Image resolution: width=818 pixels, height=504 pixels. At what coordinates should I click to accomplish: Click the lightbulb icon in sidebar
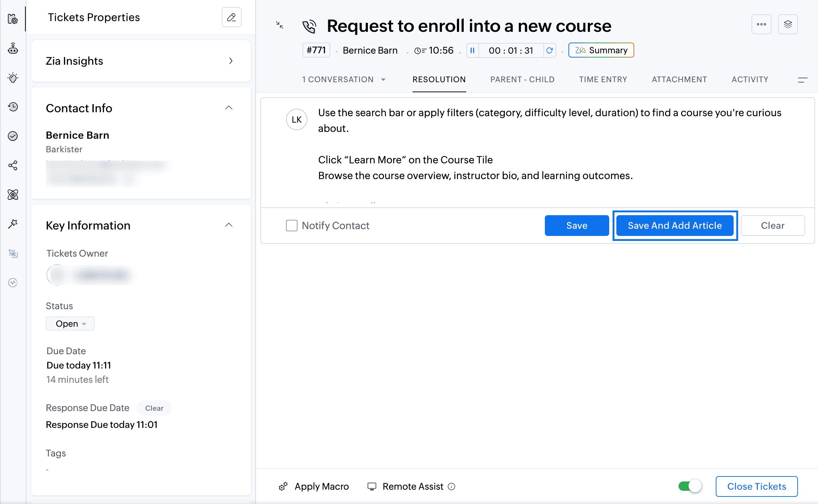click(13, 78)
